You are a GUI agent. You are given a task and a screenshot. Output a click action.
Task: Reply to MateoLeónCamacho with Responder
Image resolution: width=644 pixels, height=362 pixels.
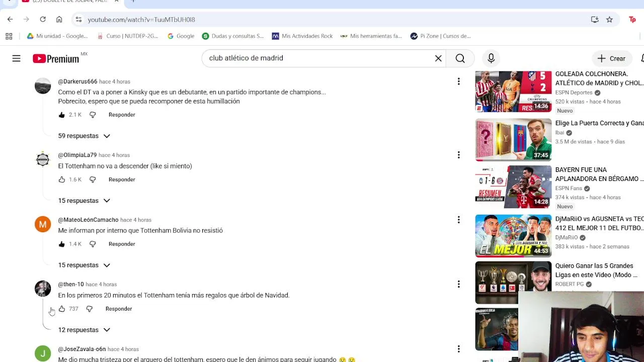pos(122,244)
